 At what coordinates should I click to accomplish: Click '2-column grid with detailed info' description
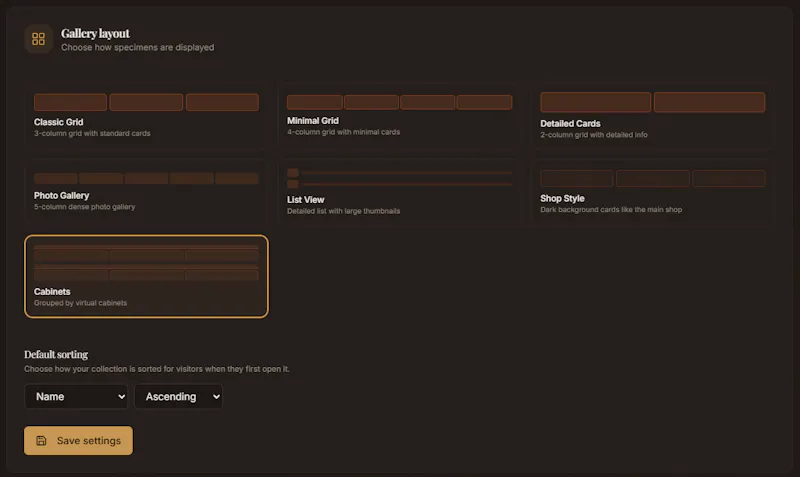click(x=594, y=135)
